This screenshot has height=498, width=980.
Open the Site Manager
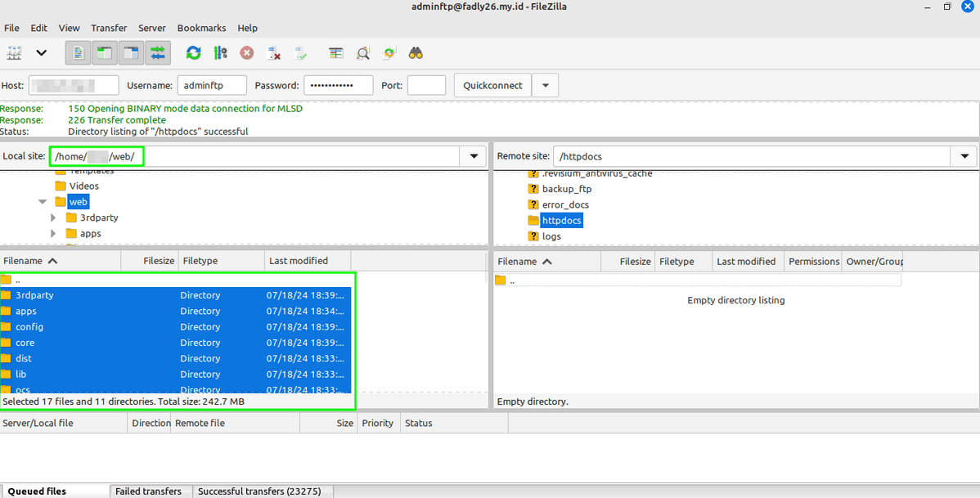coord(15,52)
